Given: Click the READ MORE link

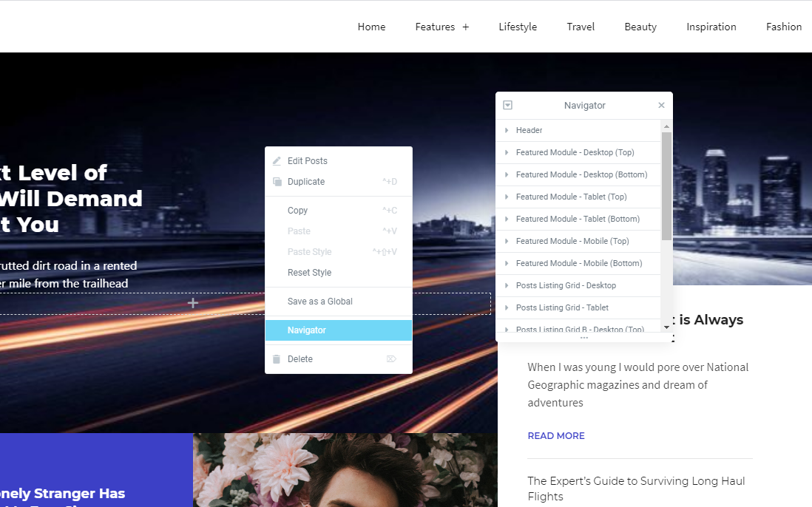Looking at the screenshot, I should [x=556, y=436].
